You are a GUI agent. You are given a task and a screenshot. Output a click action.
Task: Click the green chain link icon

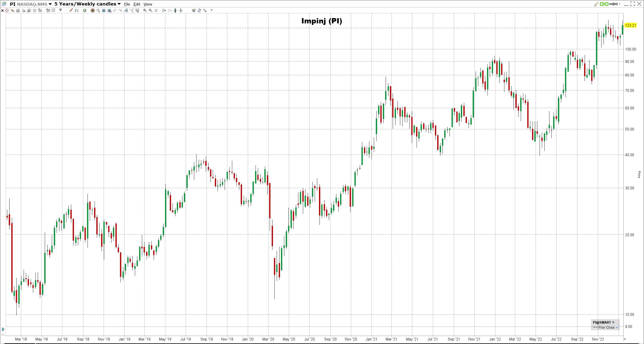coord(604,4)
